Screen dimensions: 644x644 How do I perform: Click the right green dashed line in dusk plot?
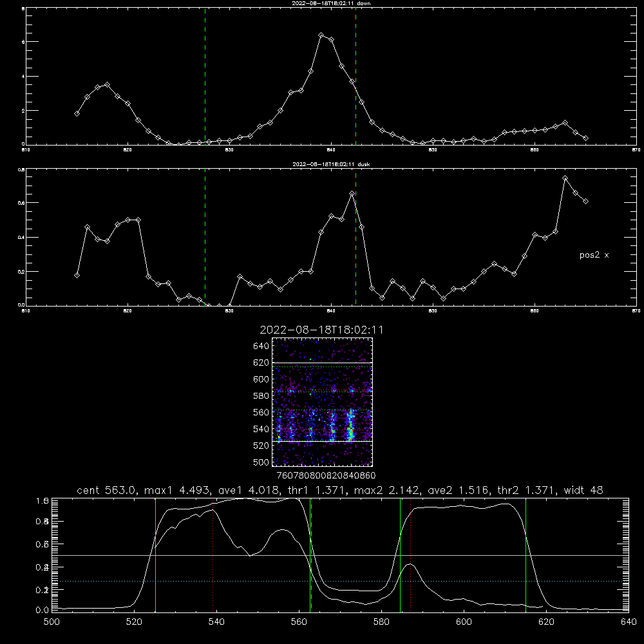pyautogui.click(x=355, y=237)
